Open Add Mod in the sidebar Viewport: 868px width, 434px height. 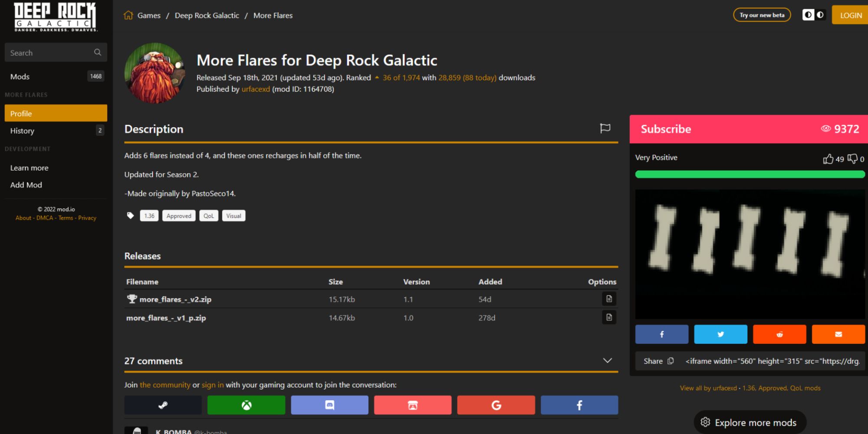point(26,185)
